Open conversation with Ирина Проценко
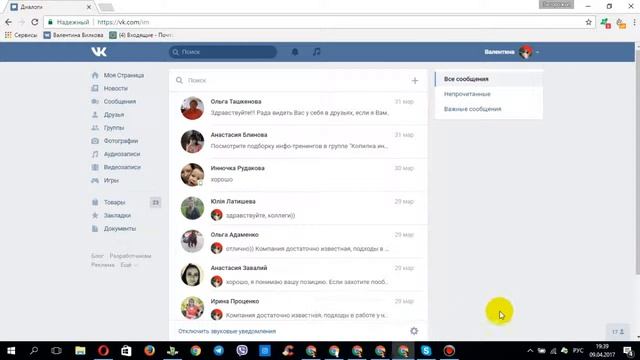640x360 pixels. click(x=298, y=307)
